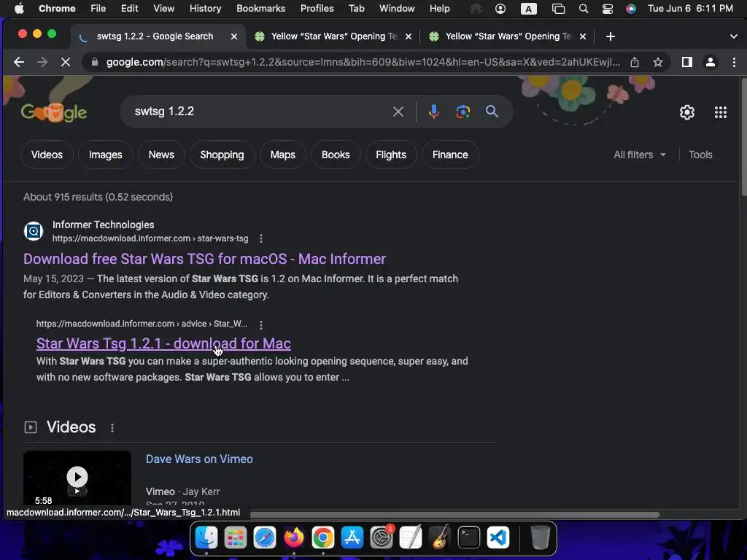The height and width of the screenshot is (560, 747).
Task: Share this page from the address bar
Action: click(635, 62)
